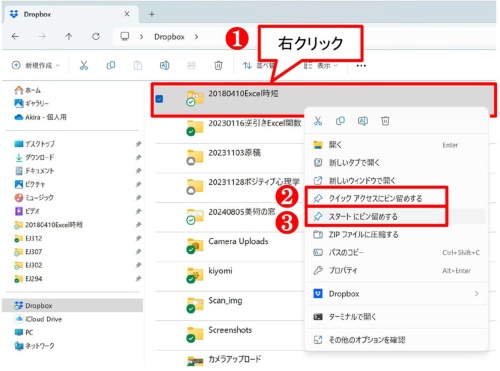Click the toolbar Delete trash icon

[x=218, y=65]
